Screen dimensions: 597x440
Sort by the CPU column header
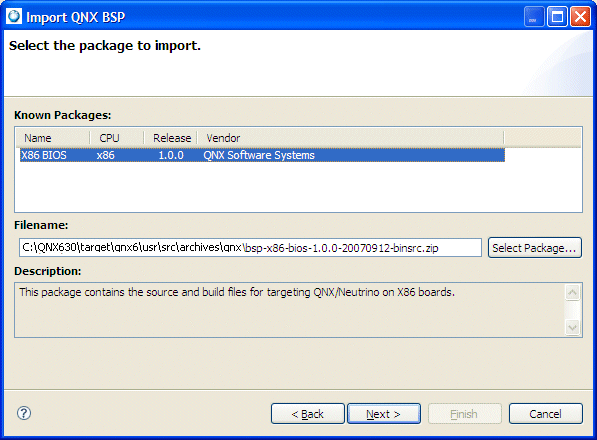tap(117, 138)
